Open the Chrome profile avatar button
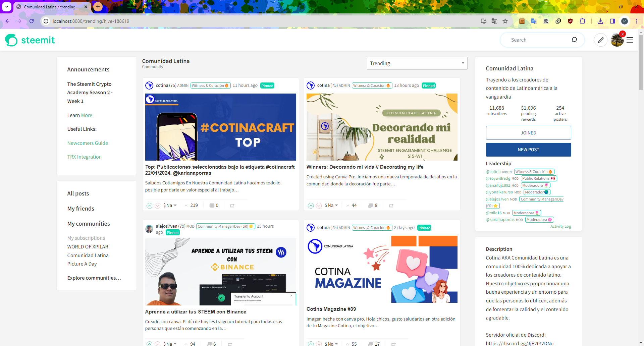Viewport: 644px width, 346px height. click(x=625, y=21)
